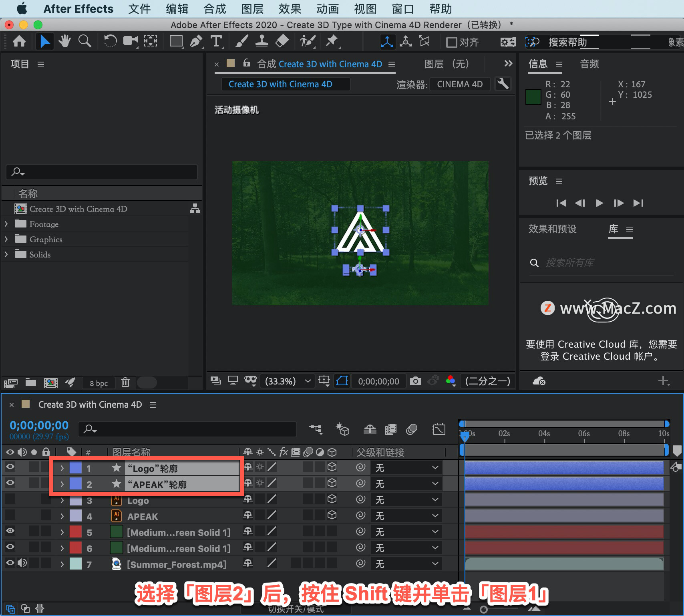This screenshot has height=616, width=684.
Task: Expand the Footage folder
Action: pyautogui.click(x=6, y=223)
